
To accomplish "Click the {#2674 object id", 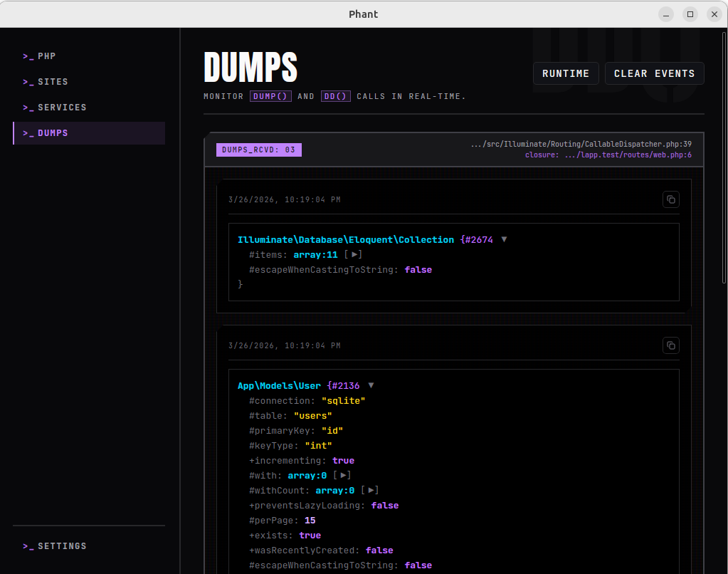I will (x=476, y=240).
